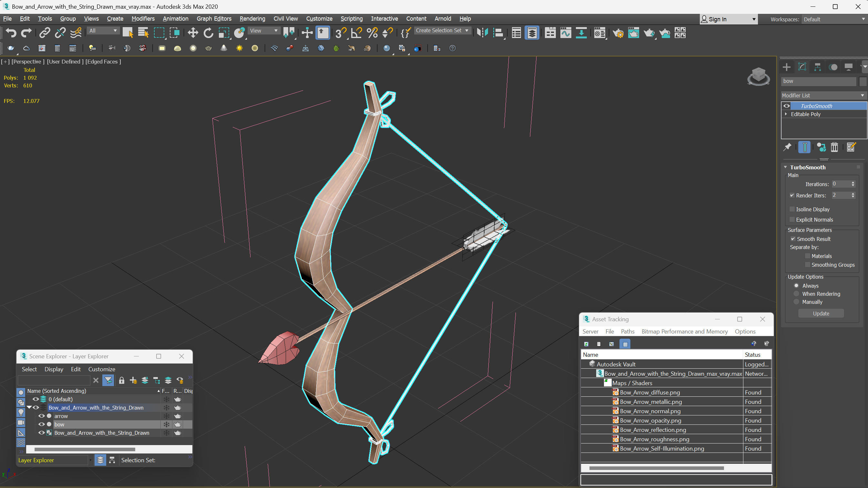Select the Unlink Selection tool
This screenshot has height=488, width=868.
[x=60, y=33]
